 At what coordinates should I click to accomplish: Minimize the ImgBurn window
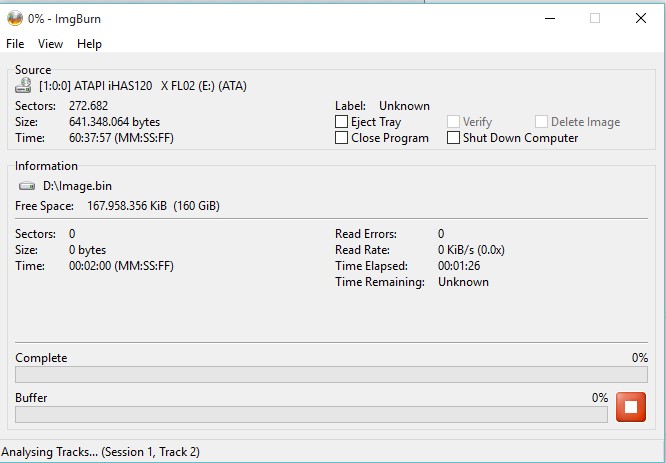pyautogui.click(x=550, y=18)
